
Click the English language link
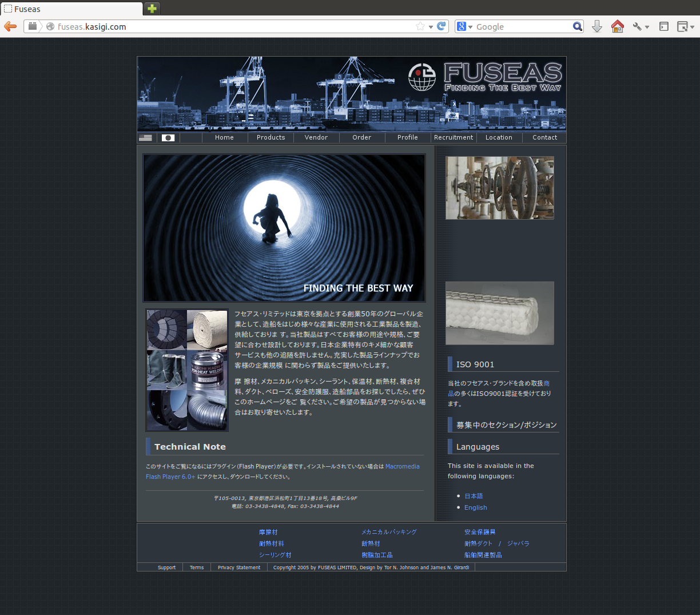click(475, 507)
